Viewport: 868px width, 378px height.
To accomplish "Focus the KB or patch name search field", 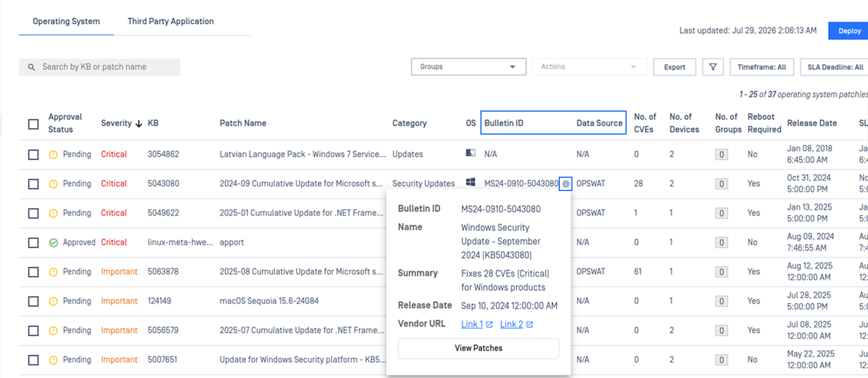I will tap(100, 67).
